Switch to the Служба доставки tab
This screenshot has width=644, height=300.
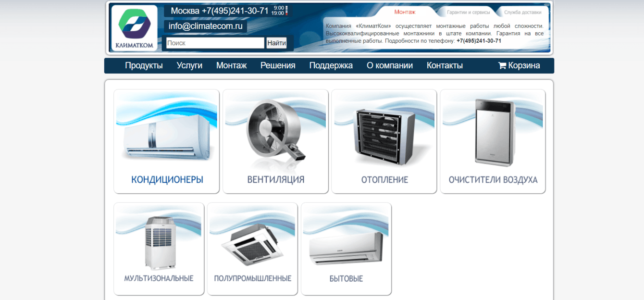point(522,12)
